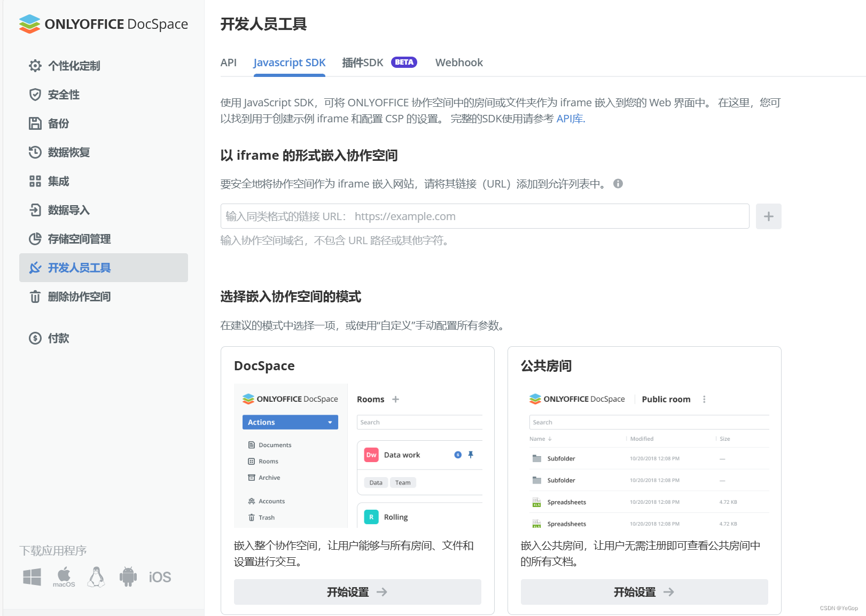Click the 开发人员工具 page heading
Viewport: 866px width, 616px height.
[263, 24]
